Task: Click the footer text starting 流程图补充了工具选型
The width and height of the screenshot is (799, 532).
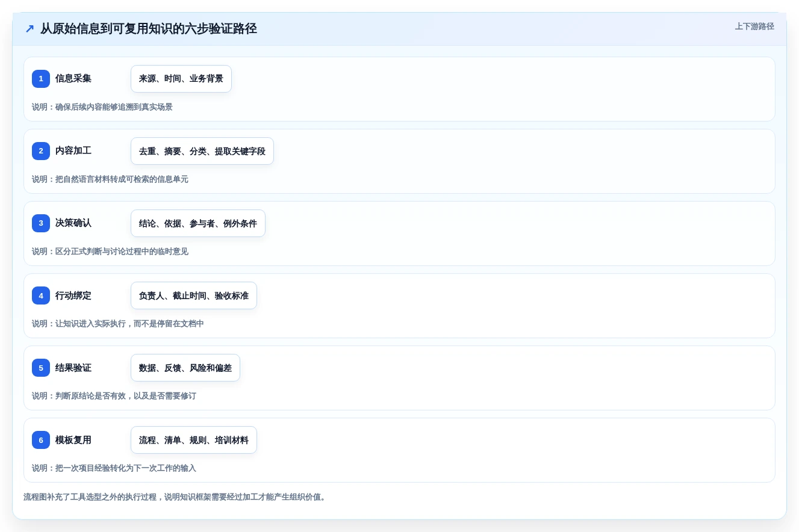Action: click(x=176, y=497)
